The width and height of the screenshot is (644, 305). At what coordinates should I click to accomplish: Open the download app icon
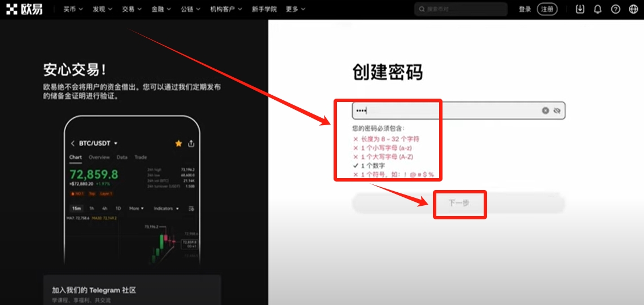pos(580,9)
